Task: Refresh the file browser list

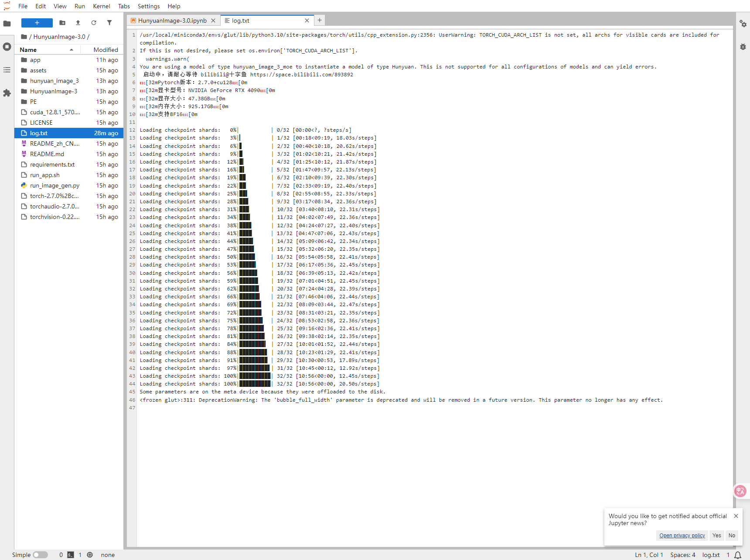Action: pos(94,23)
